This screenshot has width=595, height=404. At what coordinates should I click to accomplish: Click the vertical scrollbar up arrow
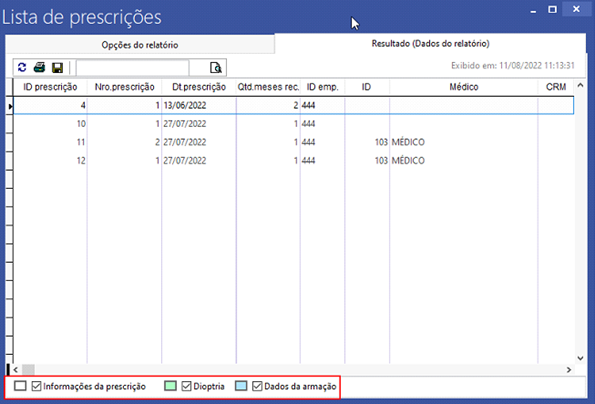(580, 86)
